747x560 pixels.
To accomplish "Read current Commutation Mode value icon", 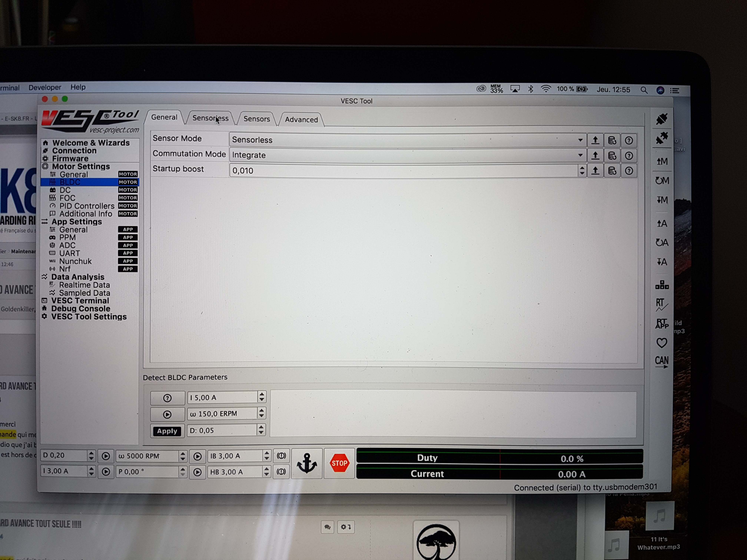I will (595, 156).
